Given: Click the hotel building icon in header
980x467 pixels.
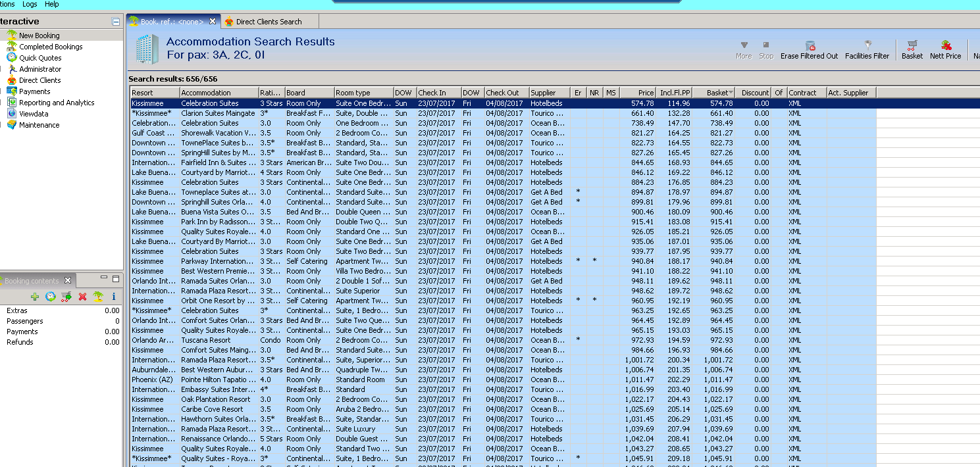Looking at the screenshot, I should click(x=147, y=49).
